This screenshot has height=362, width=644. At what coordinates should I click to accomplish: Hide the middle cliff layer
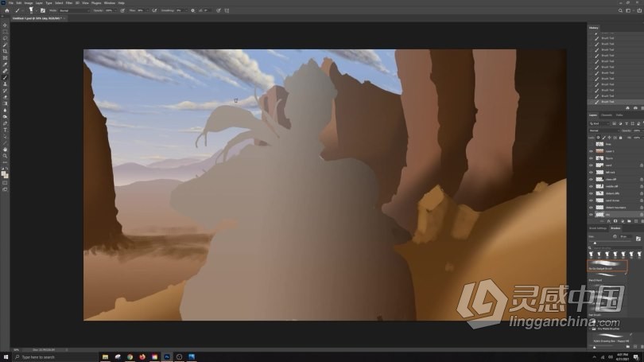(x=591, y=186)
